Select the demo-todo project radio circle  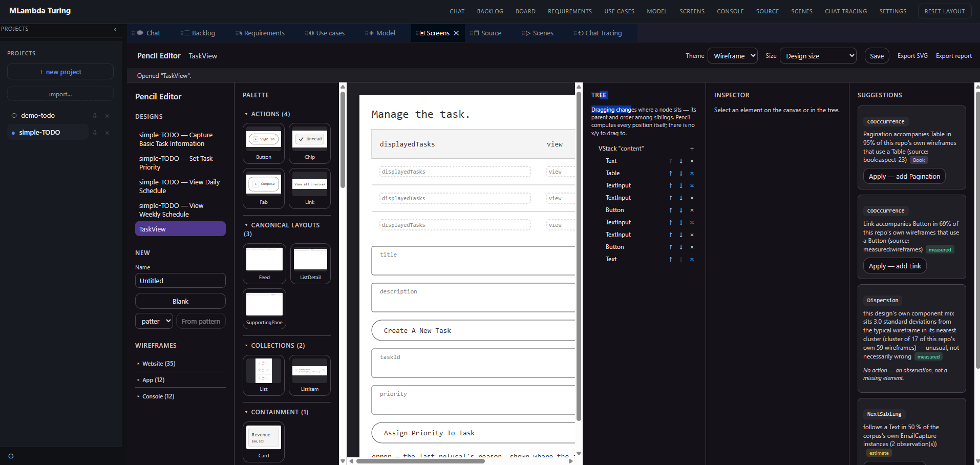pos(14,116)
